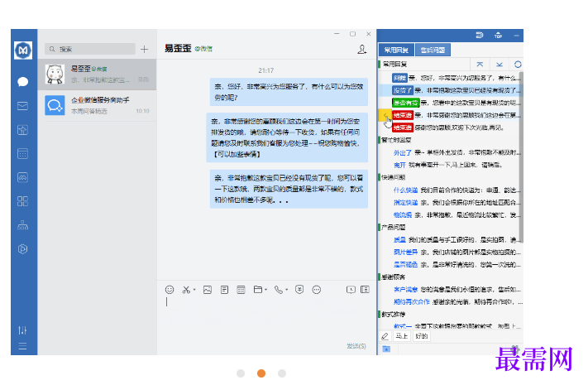Open the document upload icon in sidebar
This screenshot has width=588, height=385.
click(22, 130)
